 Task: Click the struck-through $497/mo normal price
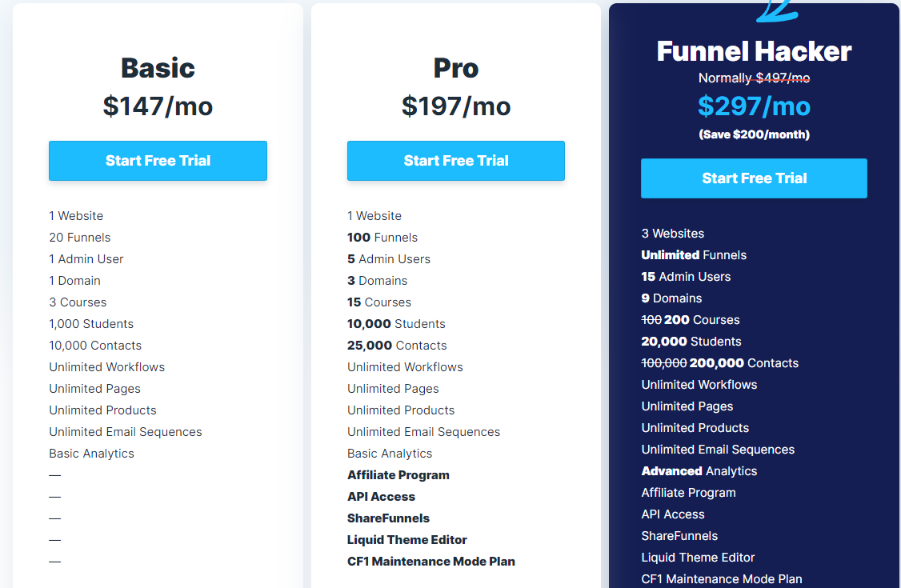pyautogui.click(x=783, y=78)
